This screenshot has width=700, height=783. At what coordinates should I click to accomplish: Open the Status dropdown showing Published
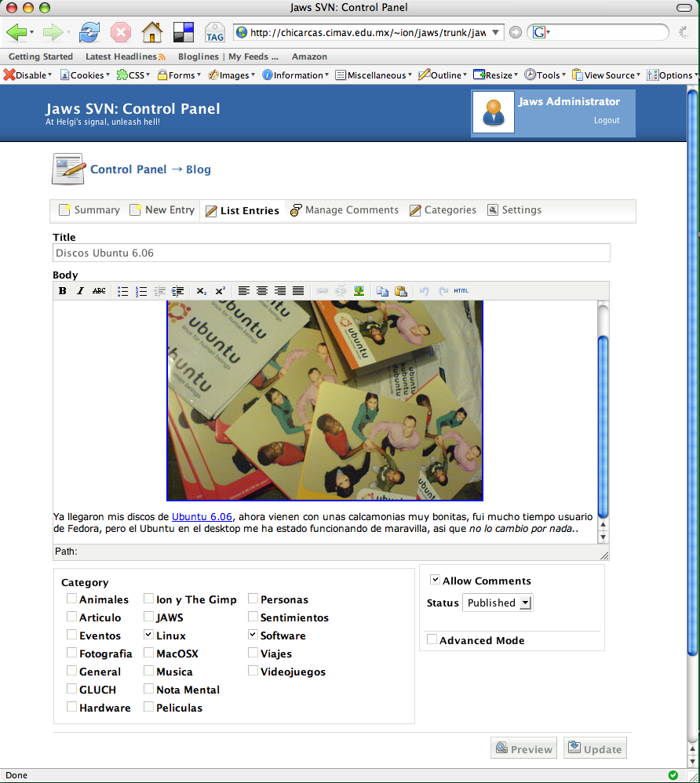click(498, 603)
